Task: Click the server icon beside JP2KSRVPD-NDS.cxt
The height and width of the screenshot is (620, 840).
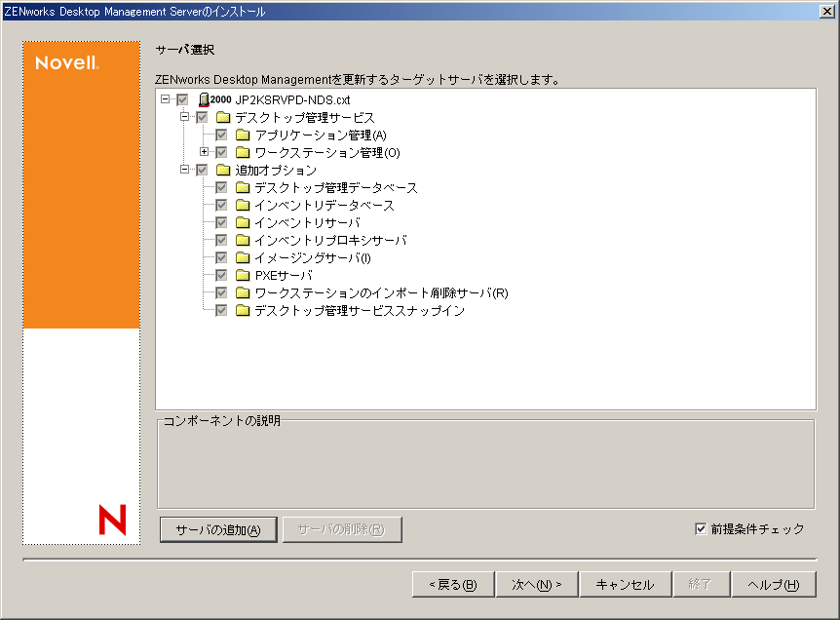Action: 202,98
